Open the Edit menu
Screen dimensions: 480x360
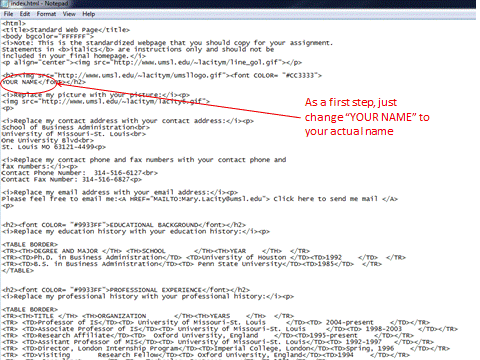click(25, 14)
